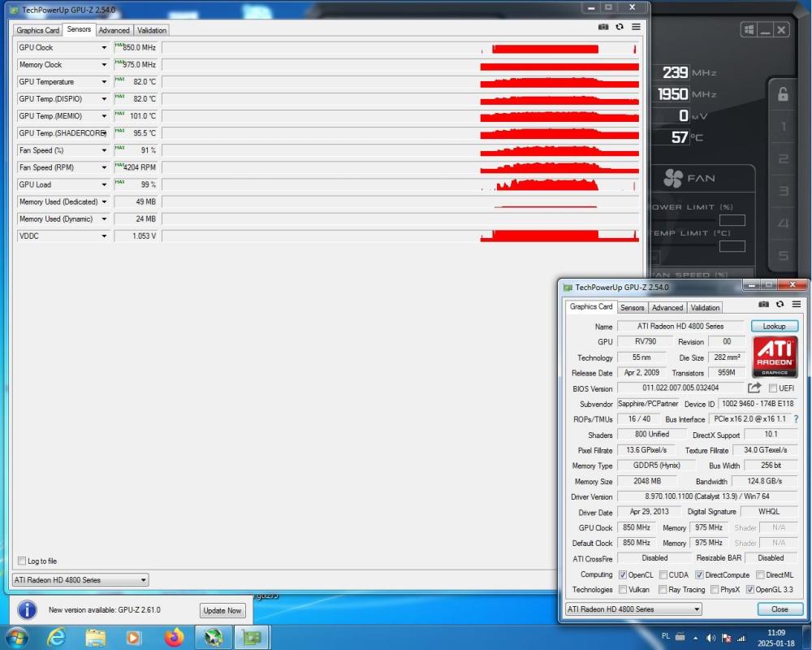The height and width of the screenshot is (650, 812).
Task: Open the VDDC sensor dropdown
Action: pyautogui.click(x=104, y=236)
